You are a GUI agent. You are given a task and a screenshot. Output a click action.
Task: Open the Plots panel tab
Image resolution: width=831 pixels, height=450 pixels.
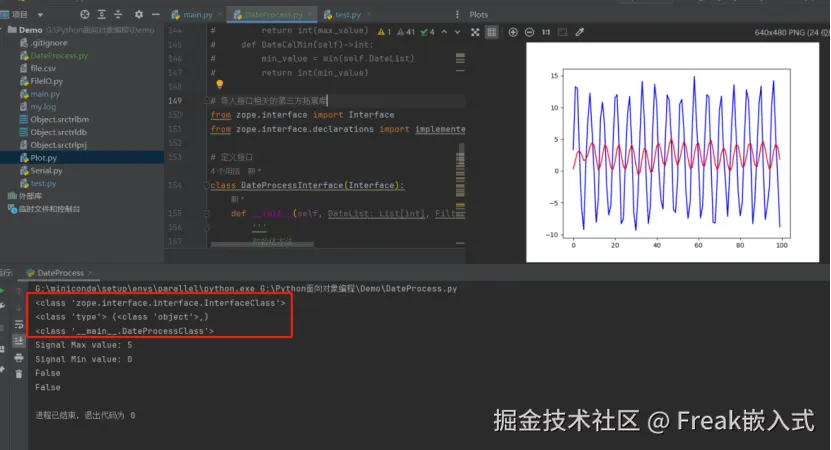pos(479,15)
